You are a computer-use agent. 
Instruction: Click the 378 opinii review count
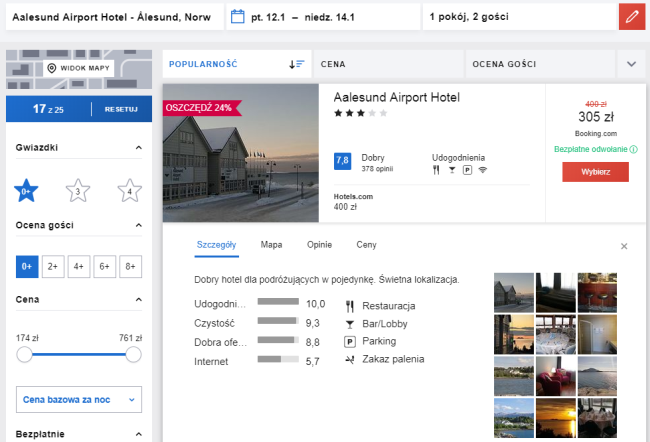point(377,169)
